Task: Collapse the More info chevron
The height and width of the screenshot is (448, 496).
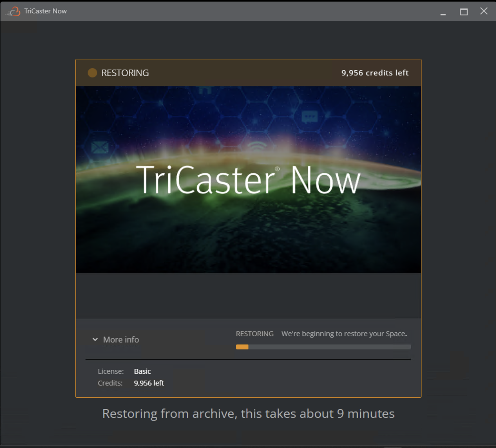Action: (95, 340)
